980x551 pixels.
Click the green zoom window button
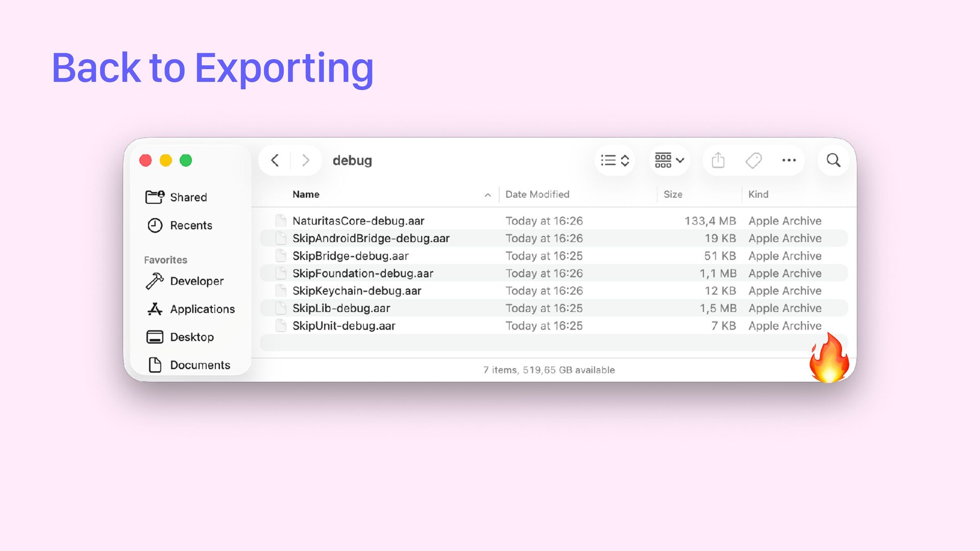click(186, 161)
